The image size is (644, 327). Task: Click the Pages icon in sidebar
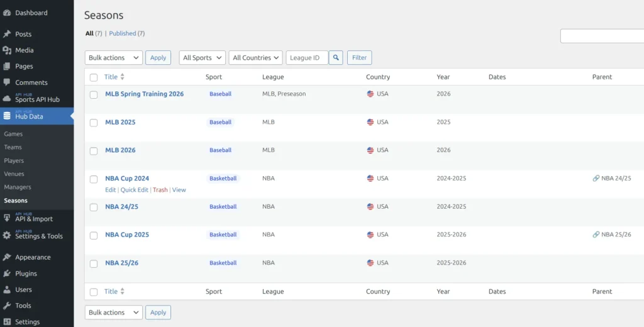click(6, 66)
